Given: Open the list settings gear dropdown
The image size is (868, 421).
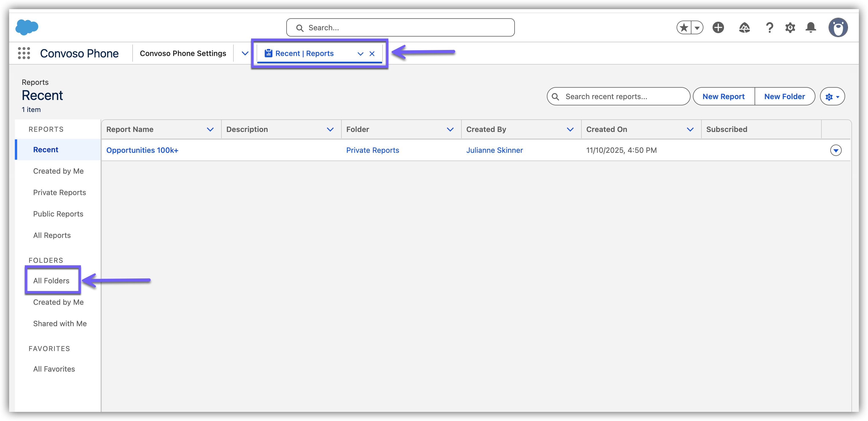Looking at the screenshot, I should pos(832,97).
